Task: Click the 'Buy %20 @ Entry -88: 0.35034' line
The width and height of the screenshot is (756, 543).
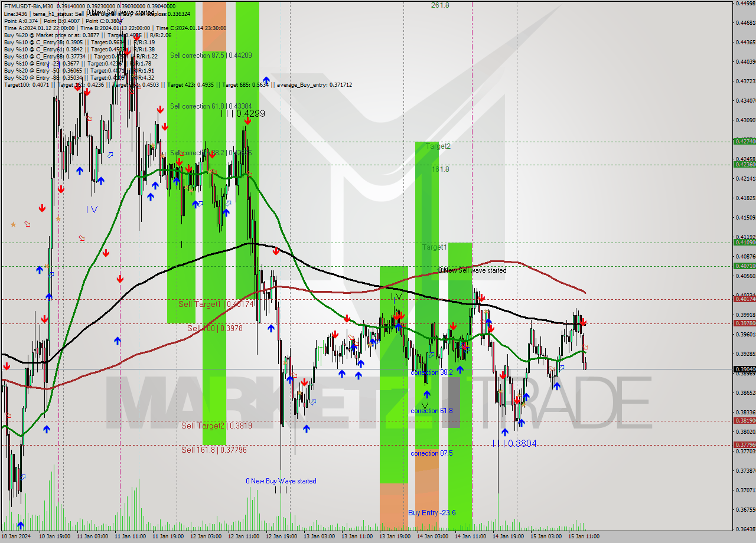Action: [79, 78]
